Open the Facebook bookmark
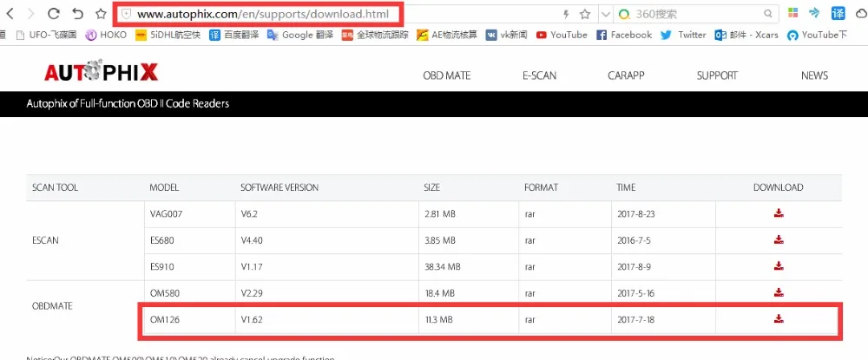 point(624,35)
